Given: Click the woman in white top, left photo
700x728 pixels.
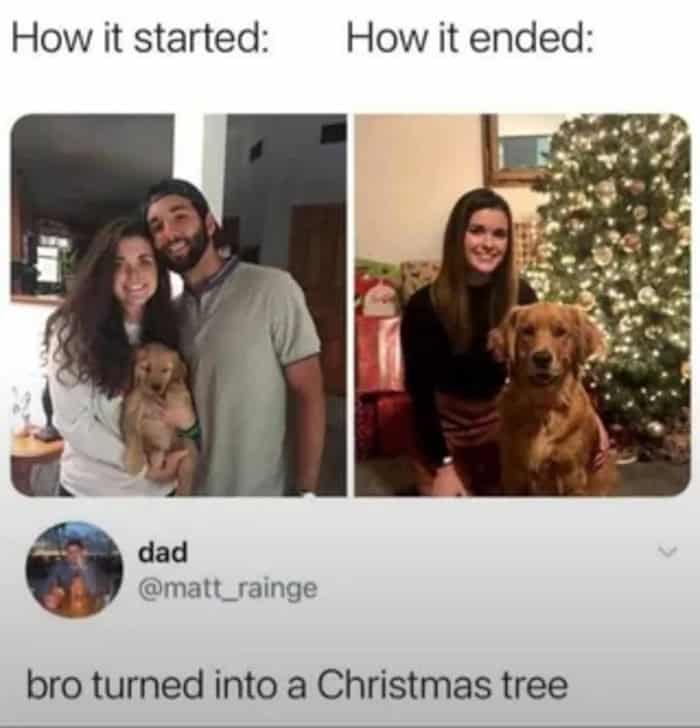Looking at the screenshot, I should click(107, 362).
